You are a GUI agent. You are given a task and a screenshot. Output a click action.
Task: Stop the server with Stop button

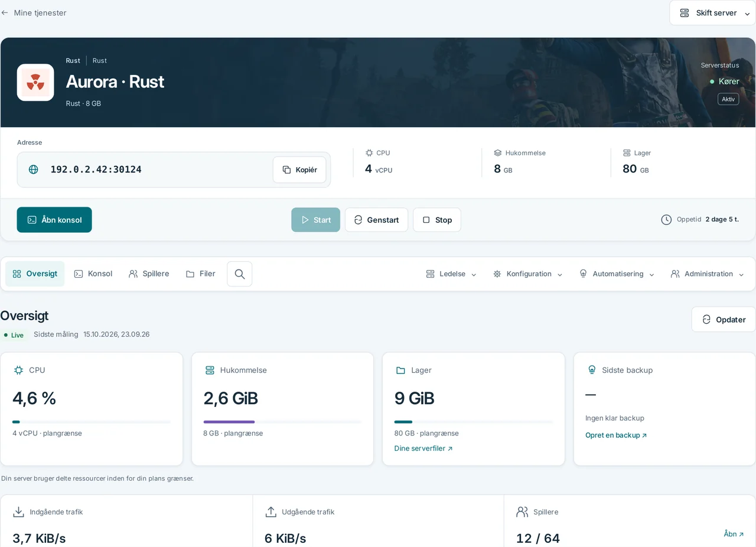pyautogui.click(x=437, y=220)
